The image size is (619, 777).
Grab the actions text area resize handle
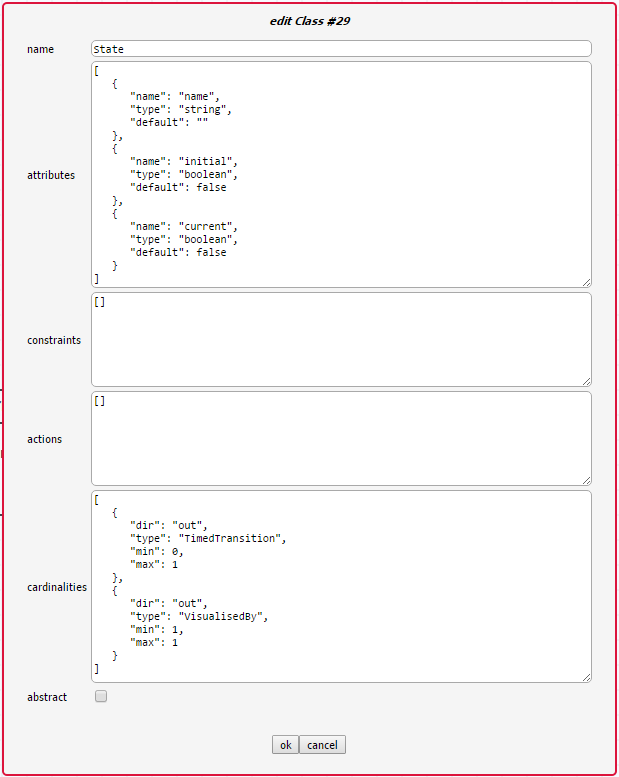point(586,480)
